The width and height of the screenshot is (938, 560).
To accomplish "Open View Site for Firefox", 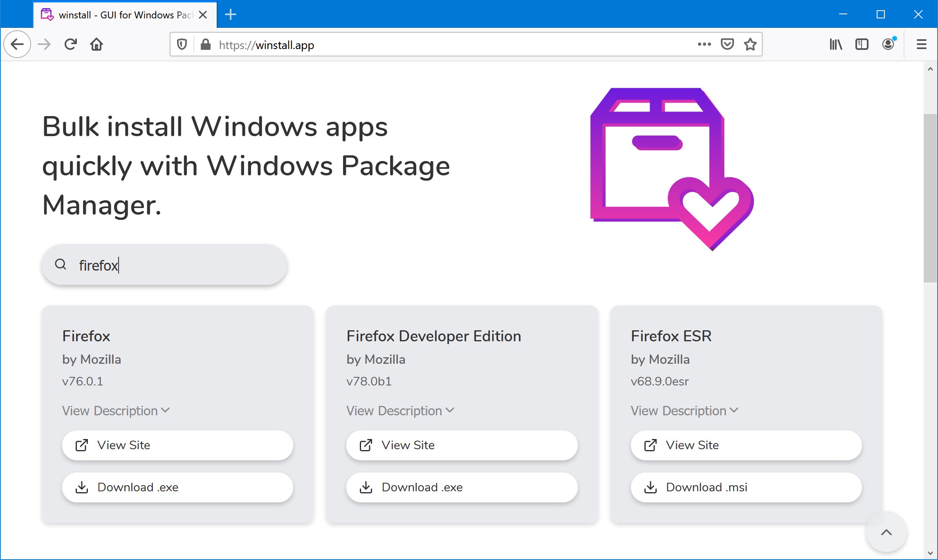I will pyautogui.click(x=177, y=445).
